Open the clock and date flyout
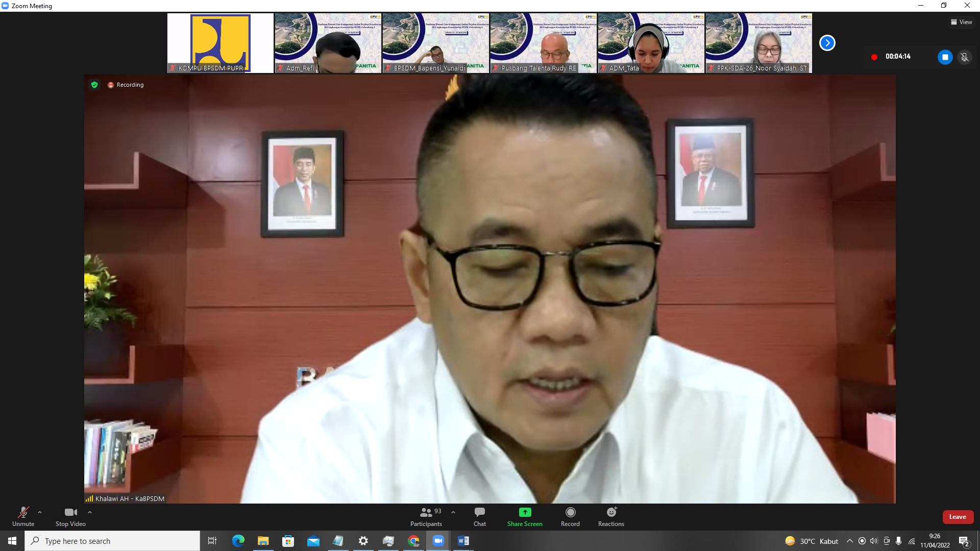Viewport: 980px width, 551px height. coord(935,541)
